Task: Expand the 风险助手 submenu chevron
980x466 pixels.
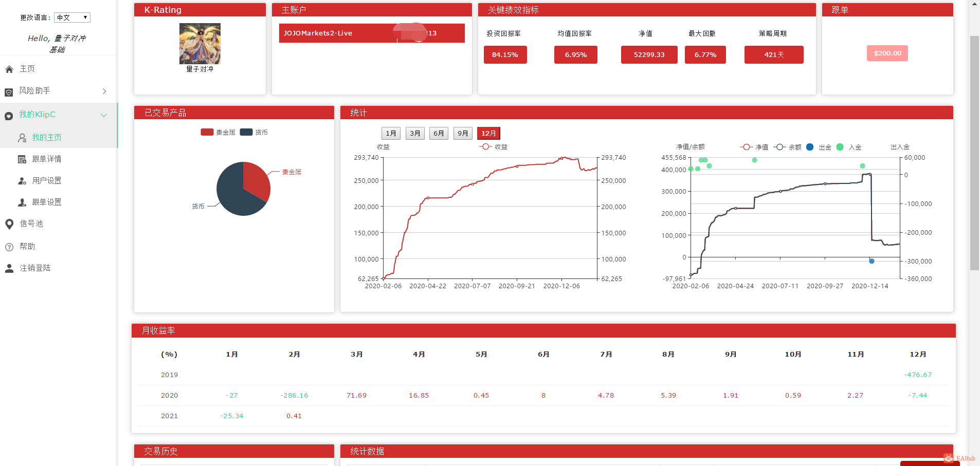Action: 104,91
